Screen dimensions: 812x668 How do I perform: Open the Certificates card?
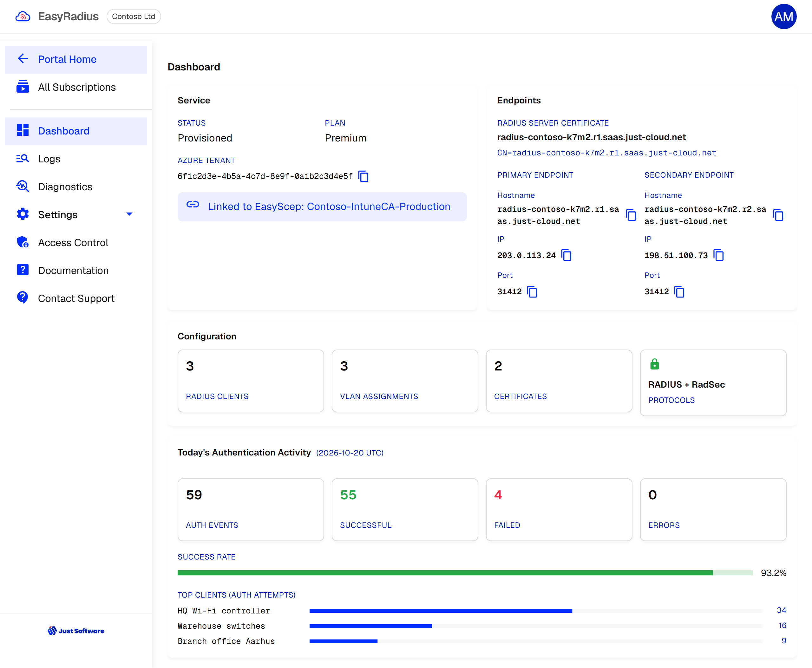click(559, 381)
